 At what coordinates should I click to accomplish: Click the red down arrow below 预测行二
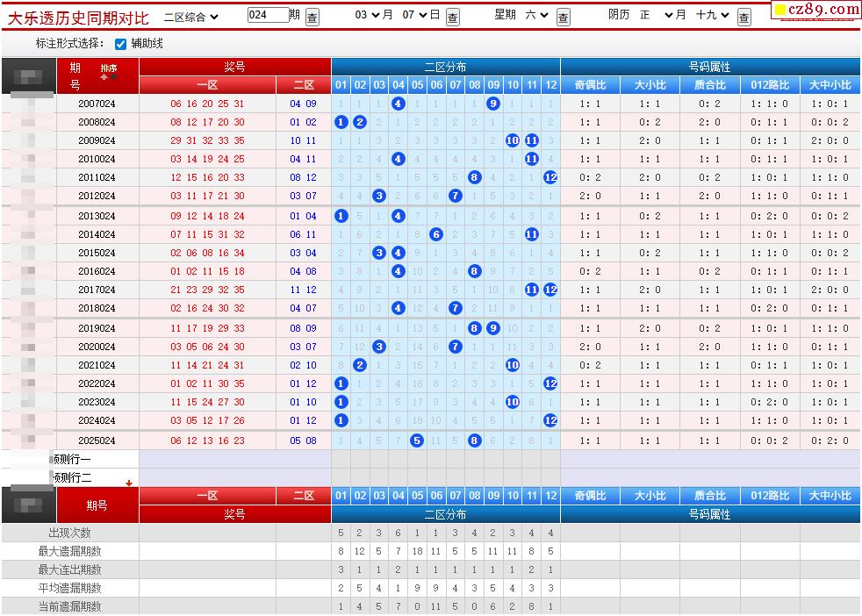pos(129,483)
